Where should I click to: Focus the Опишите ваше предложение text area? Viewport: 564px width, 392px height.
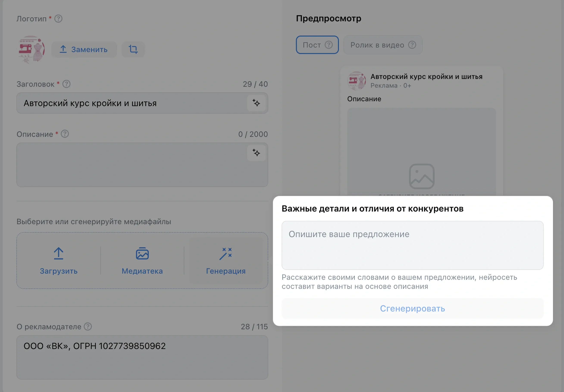[412, 245]
